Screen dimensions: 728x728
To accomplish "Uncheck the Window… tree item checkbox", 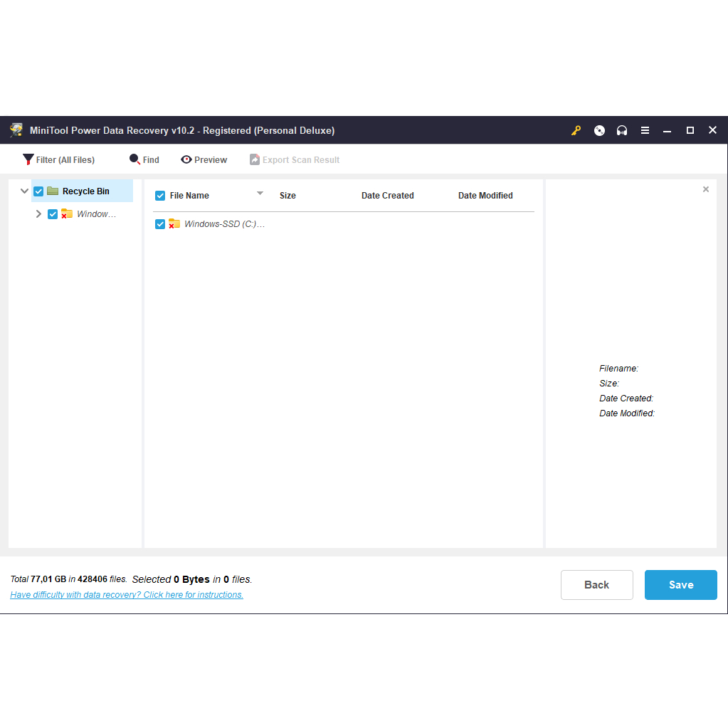I will pyautogui.click(x=53, y=214).
